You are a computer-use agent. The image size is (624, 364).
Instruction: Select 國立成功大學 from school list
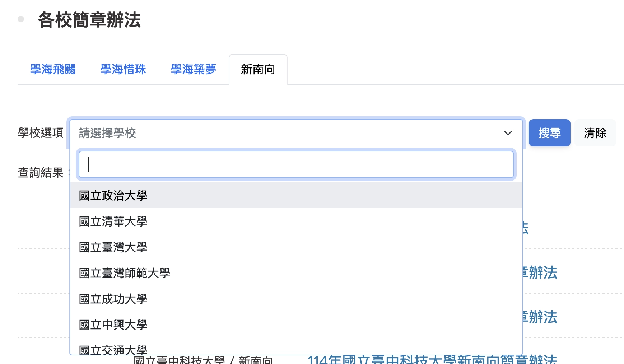click(x=113, y=299)
